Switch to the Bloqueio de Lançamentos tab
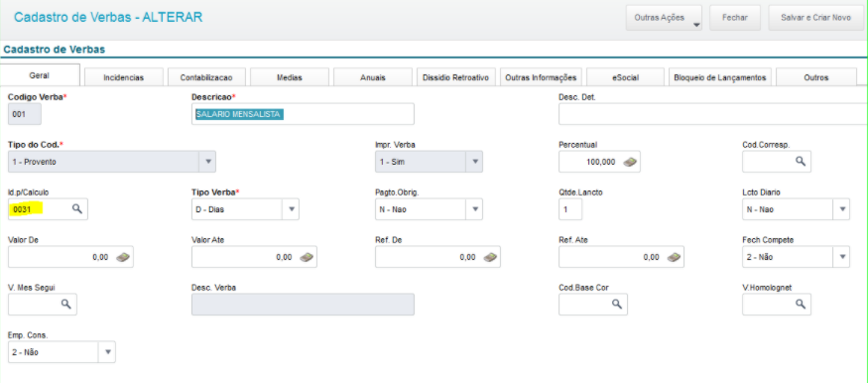868x383 pixels. 720,77
